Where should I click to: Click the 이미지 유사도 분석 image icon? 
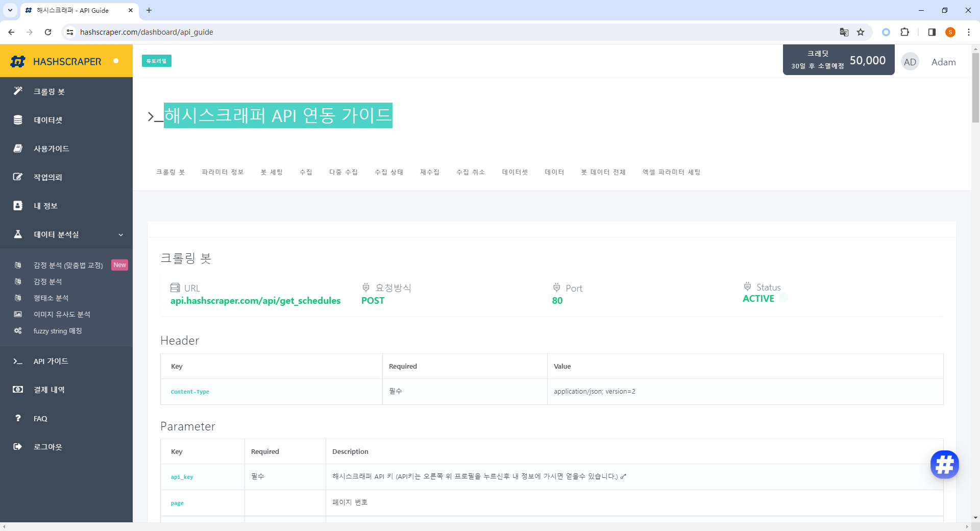click(18, 314)
